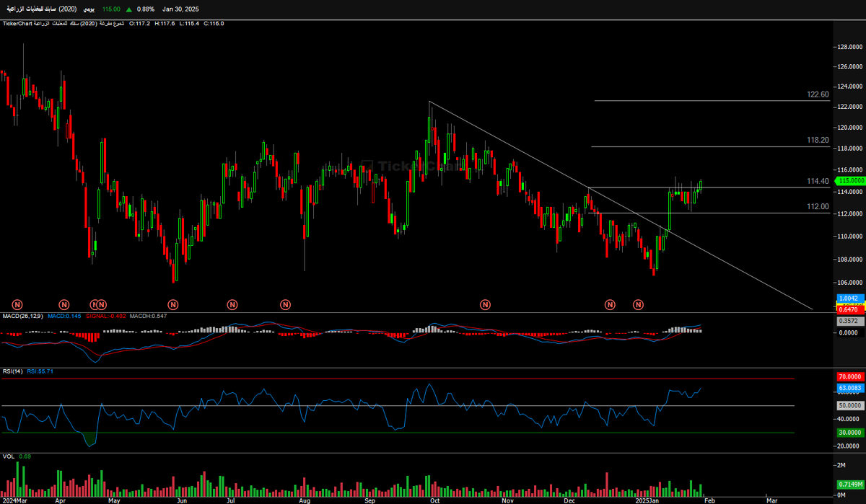
Task: Click the white 50.0000 RSI level tag
Action: pyautogui.click(x=849, y=406)
